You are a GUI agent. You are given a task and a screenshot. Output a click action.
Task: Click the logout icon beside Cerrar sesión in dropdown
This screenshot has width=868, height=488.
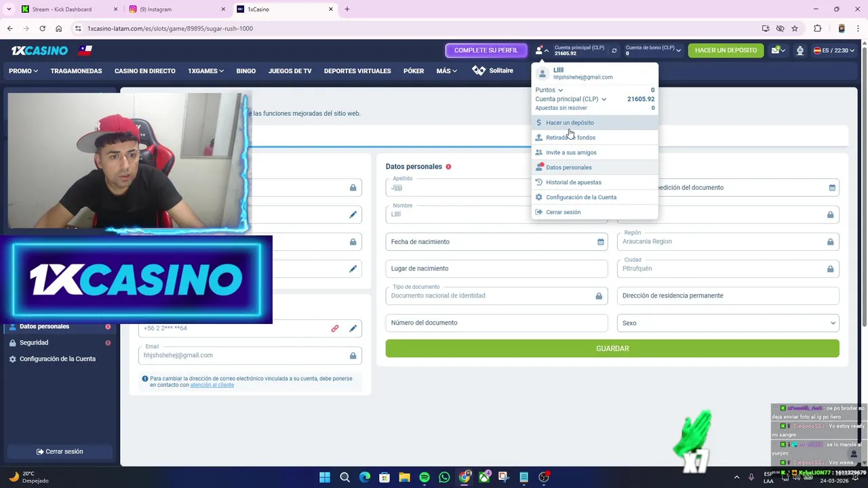[x=539, y=212]
